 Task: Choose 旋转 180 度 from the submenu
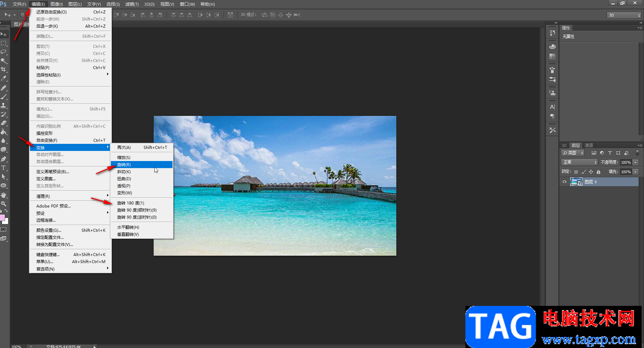click(x=131, y=203)
